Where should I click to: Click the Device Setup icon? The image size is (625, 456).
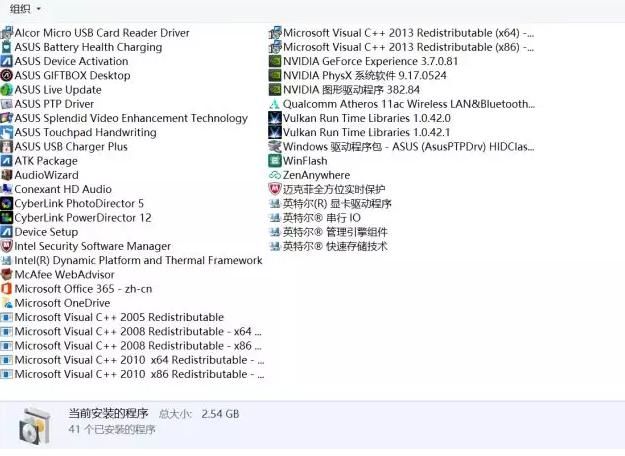coord(7,232)
